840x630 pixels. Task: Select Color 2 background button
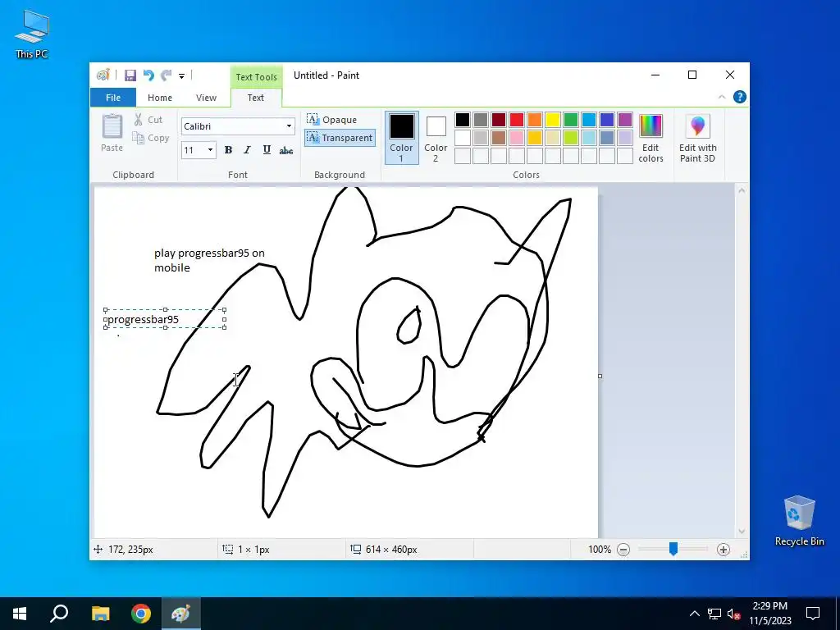[436, 138]
